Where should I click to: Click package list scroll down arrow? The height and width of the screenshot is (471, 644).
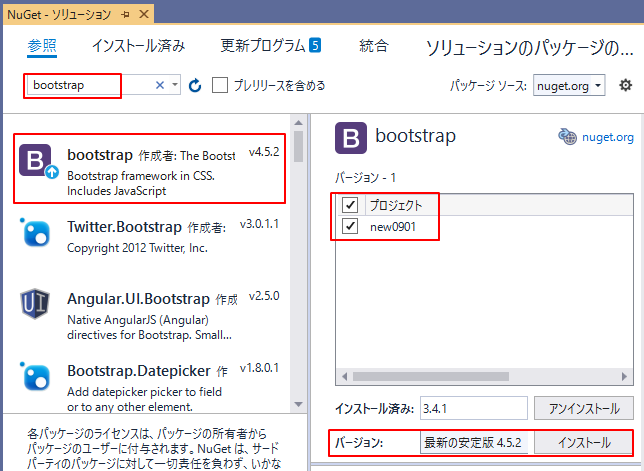pyautogui.click(x=299, y=404)
